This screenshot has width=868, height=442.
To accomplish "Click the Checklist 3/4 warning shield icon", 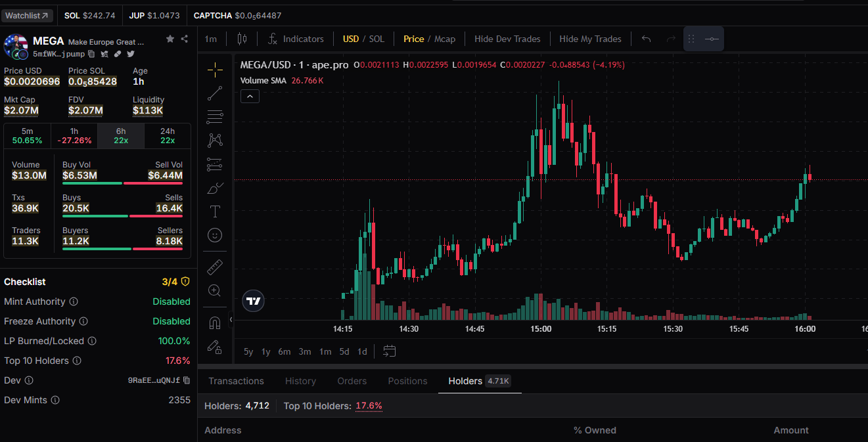I will (x=185, y=282).
